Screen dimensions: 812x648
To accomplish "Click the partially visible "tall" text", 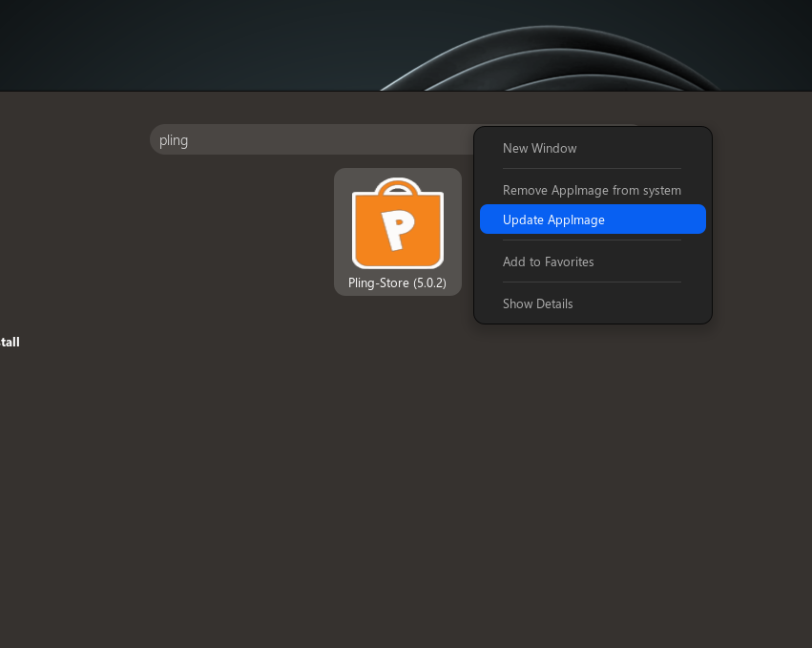I will point(10,342).
